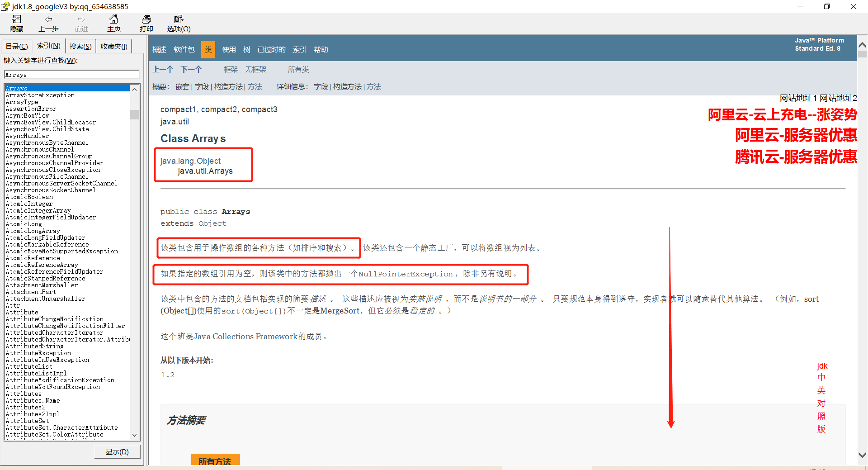The image size is (868, 470).
Task: Select Attr in the index list
Action: coord(13,305)
